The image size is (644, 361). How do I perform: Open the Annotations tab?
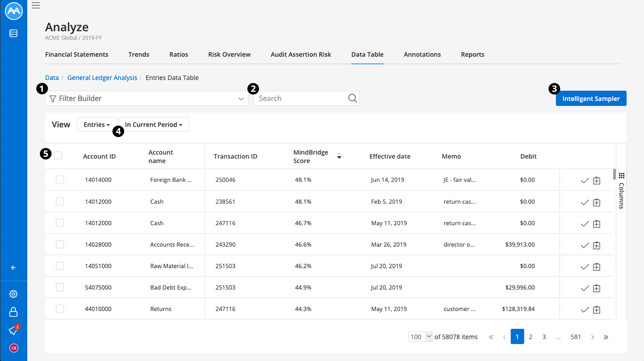pyautogui.click(x=422, y=54)
